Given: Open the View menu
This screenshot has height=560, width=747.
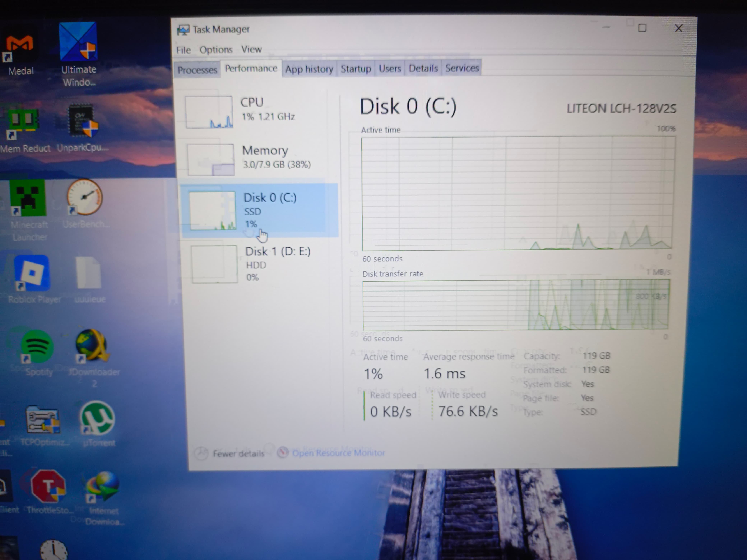Looking at the screenshot, I should coord(251,50).
